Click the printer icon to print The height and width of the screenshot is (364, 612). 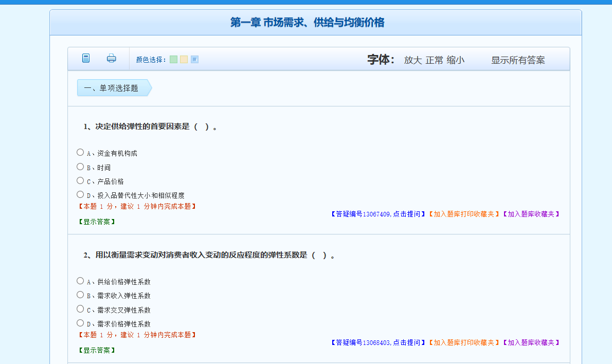pyautogui.click(x=112, y=58)
